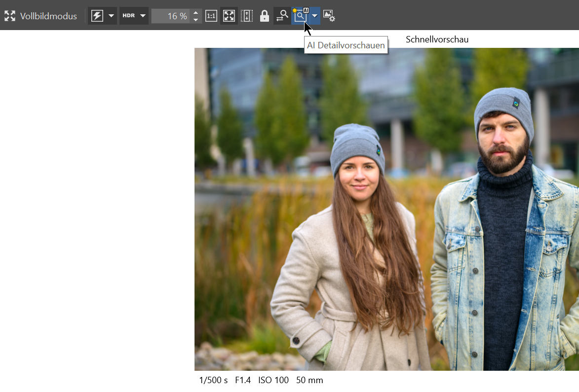Increase zoom with the up stepper arrow

click(x=196, y=12)
